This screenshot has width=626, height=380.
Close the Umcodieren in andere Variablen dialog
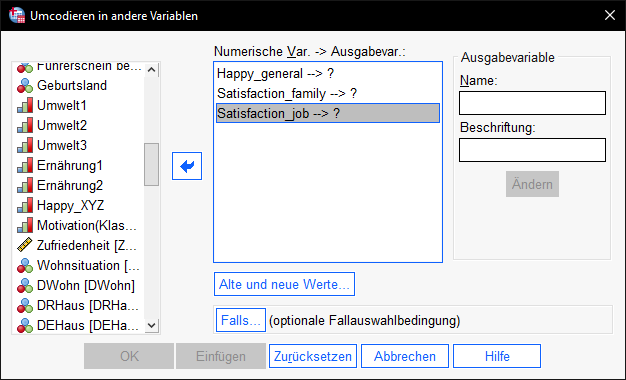coord(610,15)
